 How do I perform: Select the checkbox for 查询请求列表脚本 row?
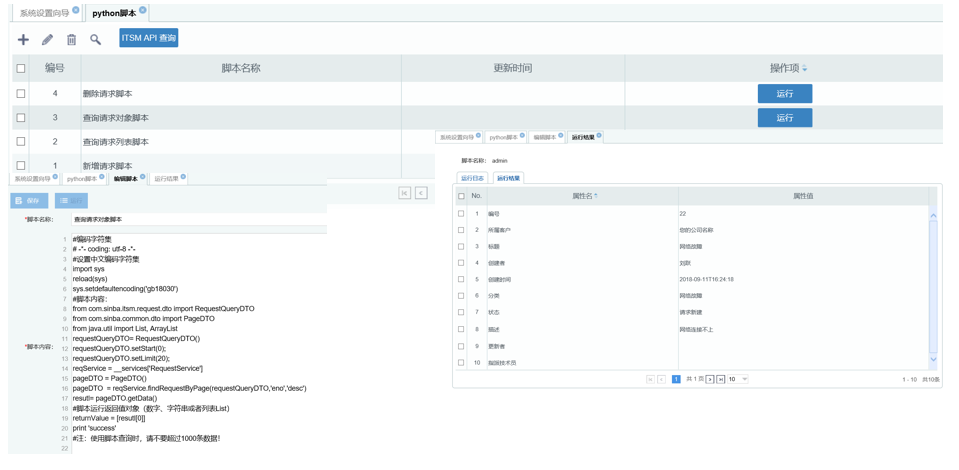(21, 141)
